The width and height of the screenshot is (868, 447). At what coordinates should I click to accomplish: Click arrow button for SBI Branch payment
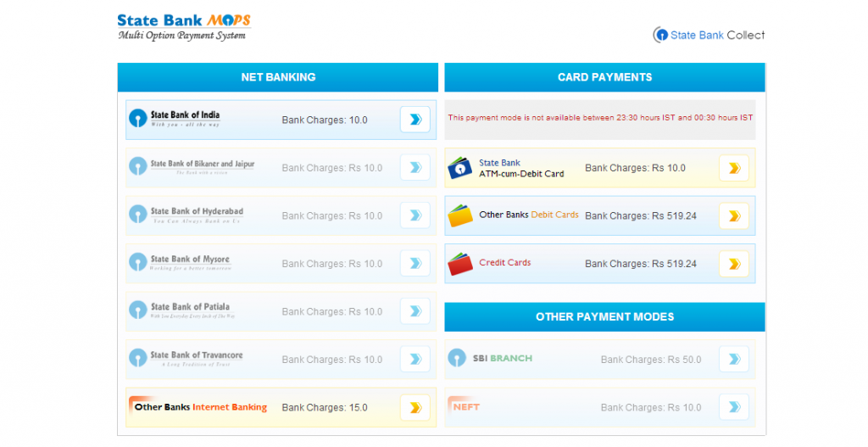click(734, 359)
